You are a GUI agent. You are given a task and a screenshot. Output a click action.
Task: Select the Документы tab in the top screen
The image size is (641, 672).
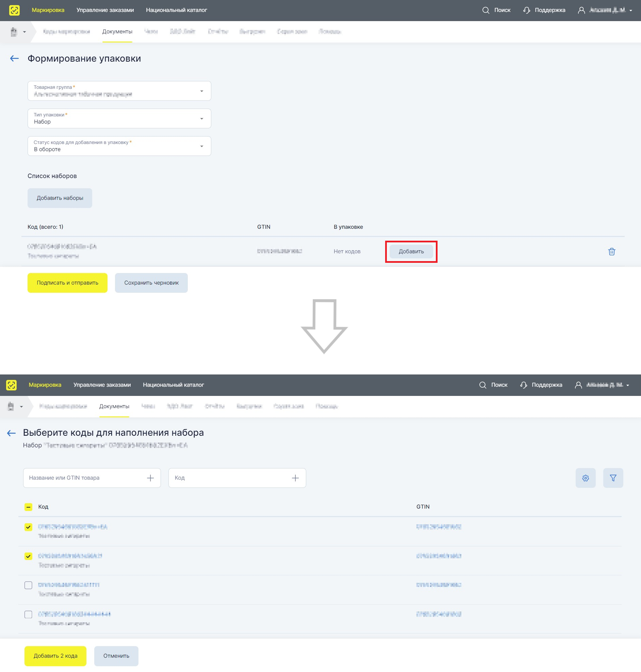pyautogui.click(x=117, y=32)
